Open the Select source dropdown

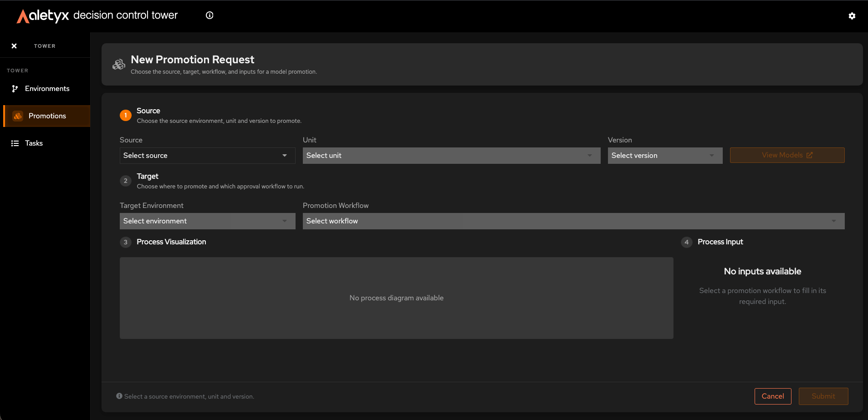pyautogui.click(x=208, y=156)
